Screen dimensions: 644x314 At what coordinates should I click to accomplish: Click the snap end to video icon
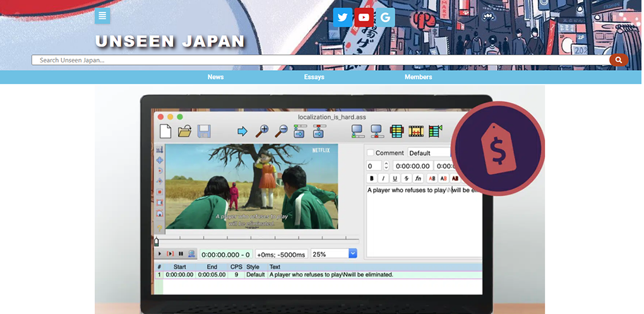pyautogui.click(x=377, y=131)
